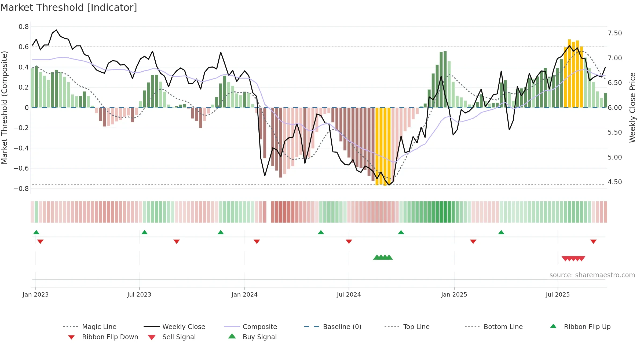This screenshot has height=362, width=644.
Task: Click the −0.4 left axis tick label
Action: tap(21, 148)
